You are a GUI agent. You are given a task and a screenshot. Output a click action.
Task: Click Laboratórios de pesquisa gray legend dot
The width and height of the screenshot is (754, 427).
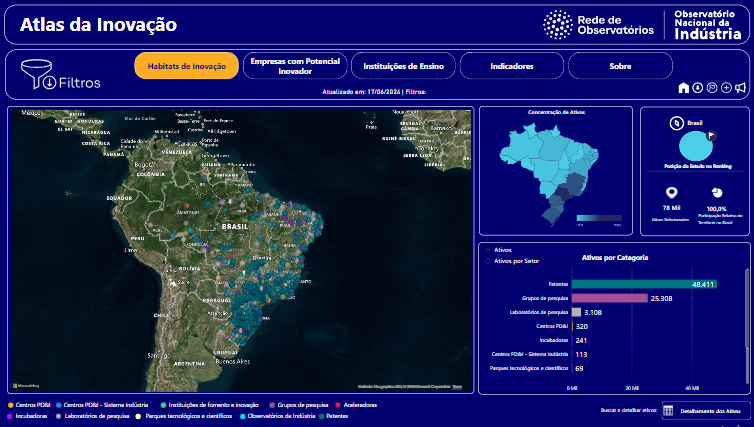59,416
